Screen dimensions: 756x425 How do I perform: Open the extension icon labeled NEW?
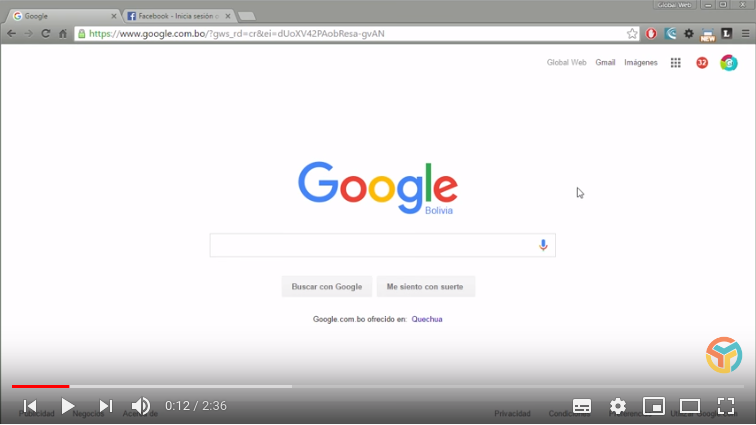(x=707, y=35)
